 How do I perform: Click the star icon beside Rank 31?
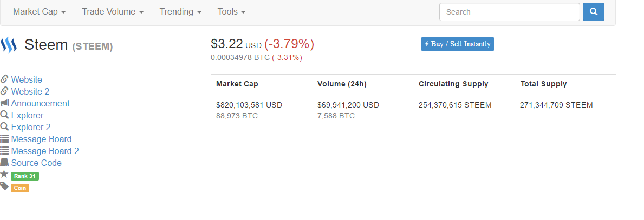[4, 174]
